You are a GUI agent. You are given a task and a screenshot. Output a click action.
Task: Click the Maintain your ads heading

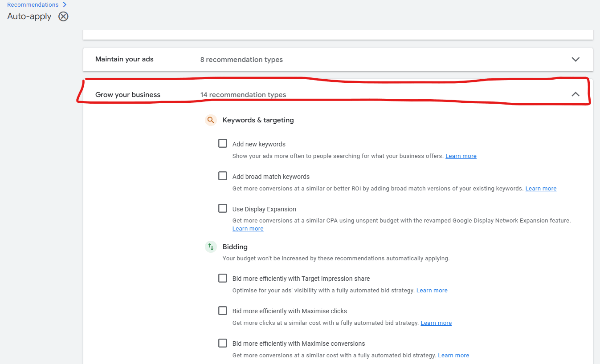124,59
